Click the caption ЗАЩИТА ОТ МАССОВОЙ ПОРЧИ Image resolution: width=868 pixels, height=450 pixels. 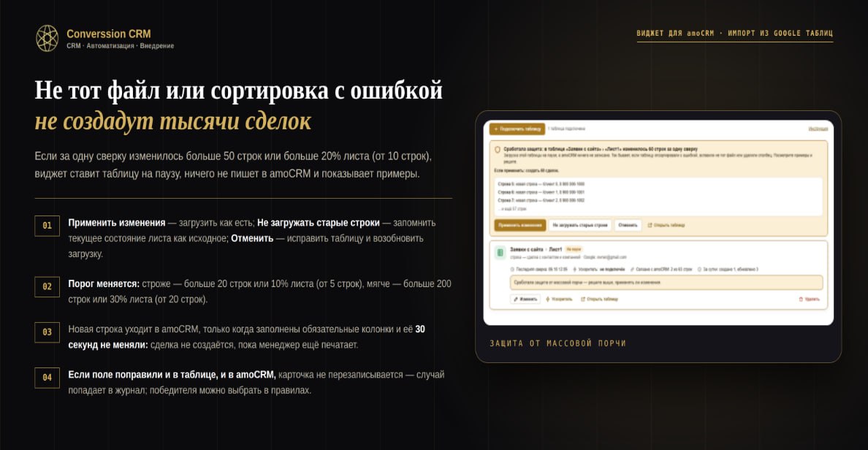[x=557, y=343]
